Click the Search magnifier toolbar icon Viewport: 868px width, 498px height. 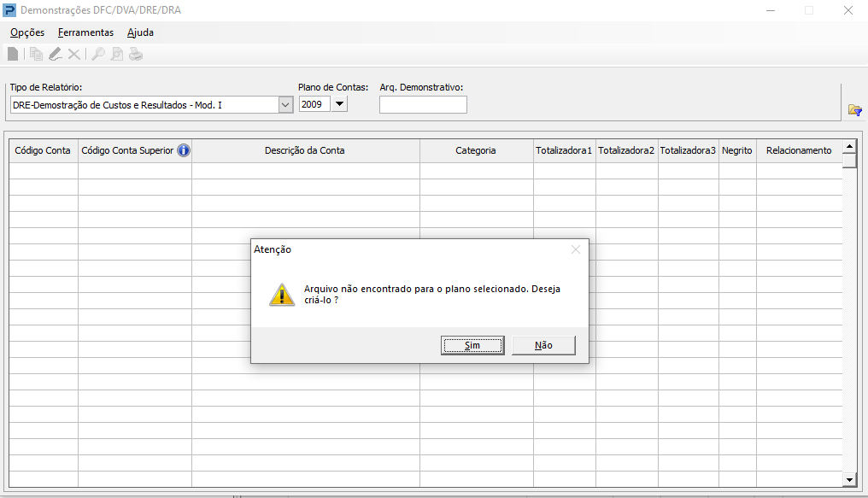tap(98, 54)
